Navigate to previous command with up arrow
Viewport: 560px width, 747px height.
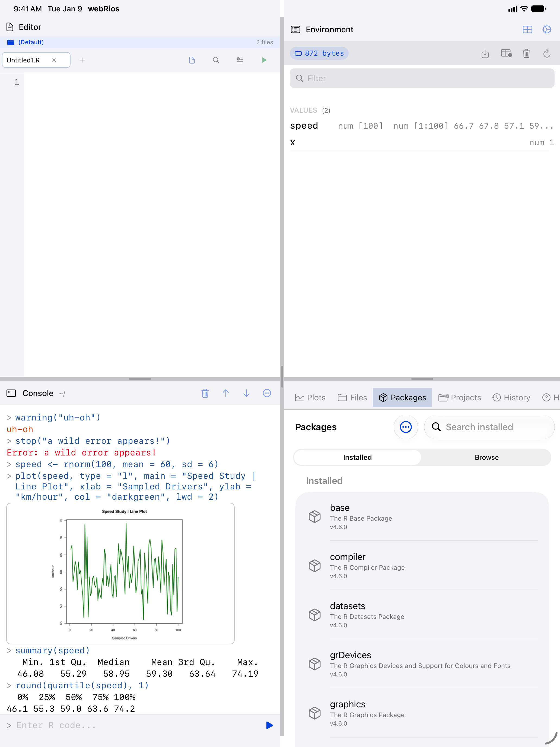click(226, 393)
